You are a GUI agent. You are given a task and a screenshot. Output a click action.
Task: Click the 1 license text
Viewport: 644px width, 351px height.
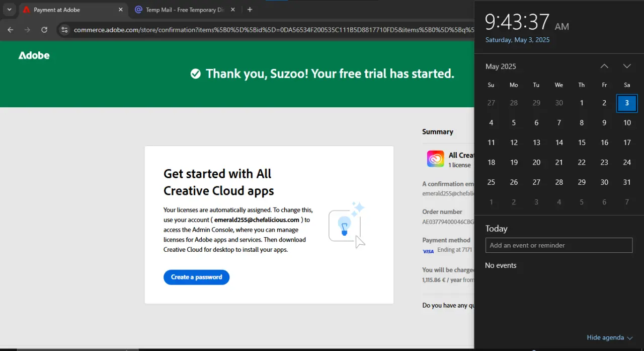point(460,165)
